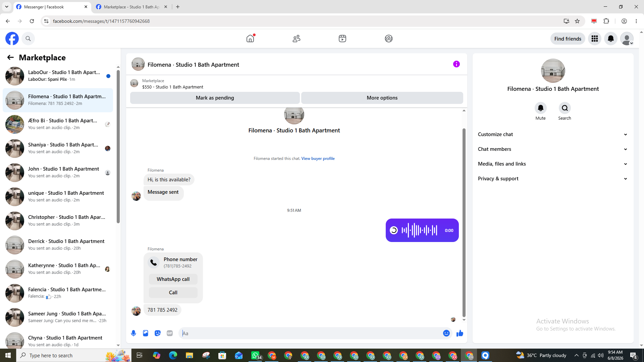Open the Menu grid icon
This screenshot has height=362, width=644.
595,39
